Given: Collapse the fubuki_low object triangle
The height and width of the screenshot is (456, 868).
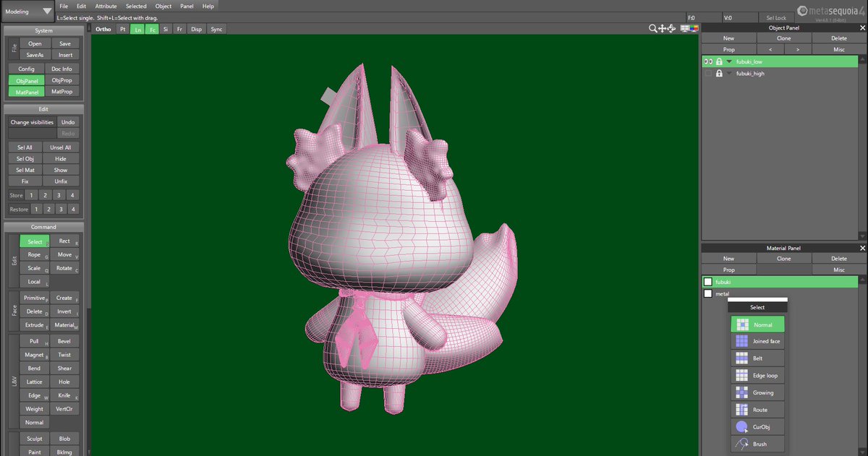Looking at the screenshot, I should point(729,62).
